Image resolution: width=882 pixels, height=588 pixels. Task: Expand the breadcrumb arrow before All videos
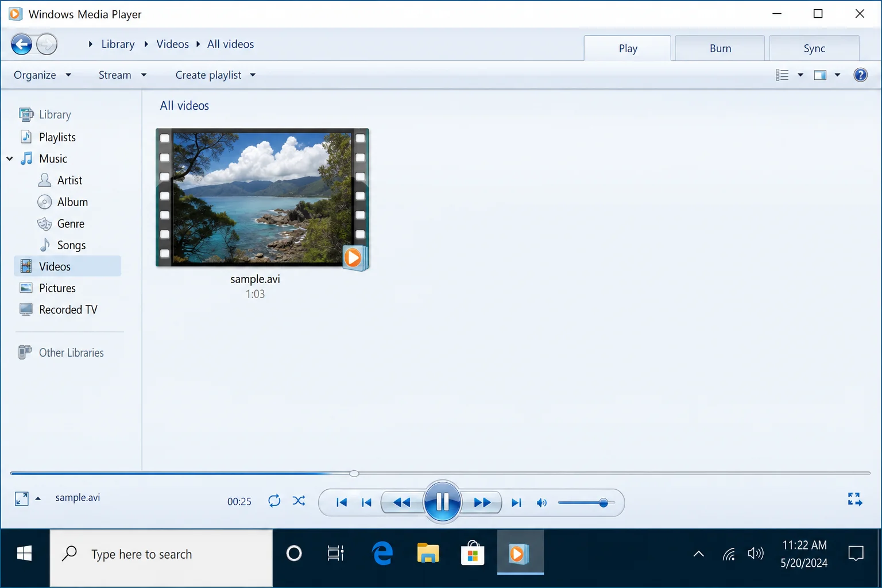coord(198,44)
